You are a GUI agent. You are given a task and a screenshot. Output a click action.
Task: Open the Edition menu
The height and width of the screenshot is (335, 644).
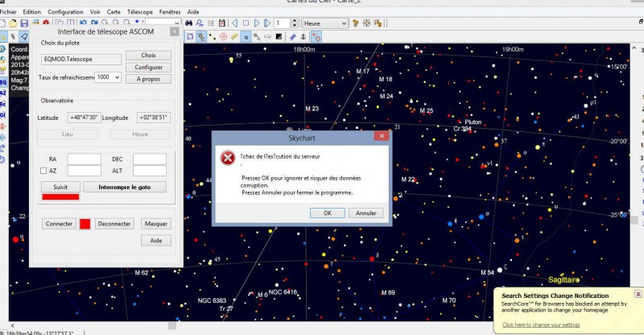click(x=31, y=12)
